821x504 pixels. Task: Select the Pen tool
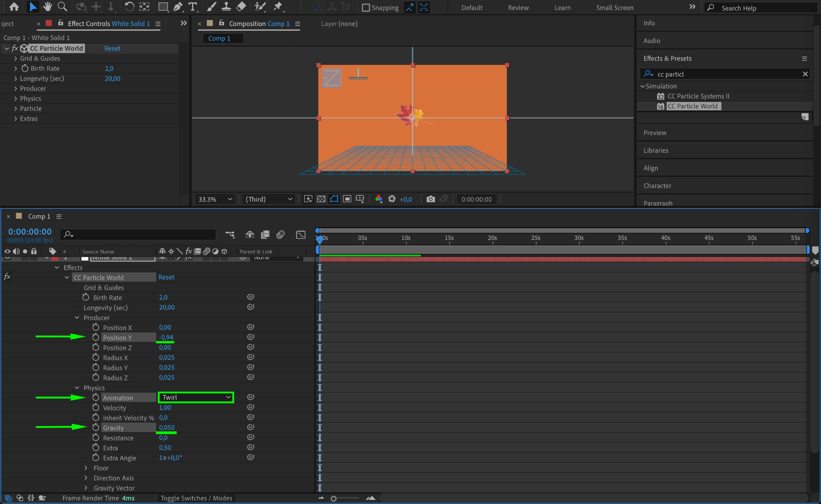point(178,6)
